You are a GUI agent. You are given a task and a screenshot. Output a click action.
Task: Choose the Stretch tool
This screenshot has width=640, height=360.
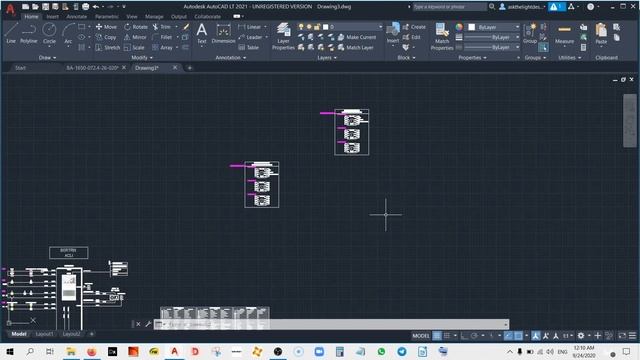tap(108, 48)
